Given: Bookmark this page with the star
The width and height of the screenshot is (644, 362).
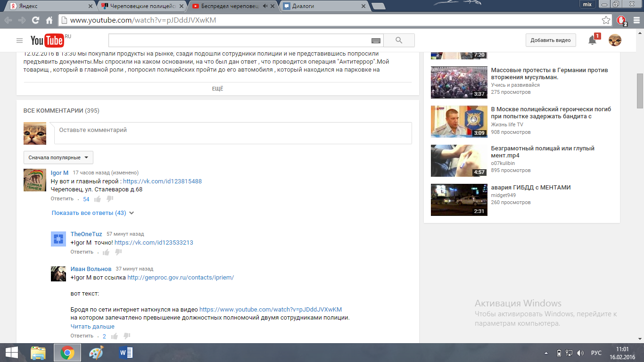Looking at the screenshot, I should 606,20.
